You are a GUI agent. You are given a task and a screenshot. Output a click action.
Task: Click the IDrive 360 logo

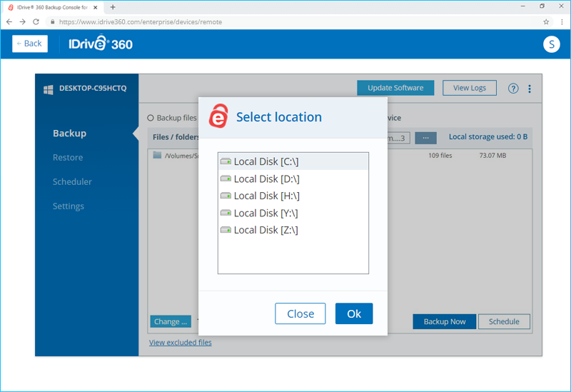pyautogui.click(x=100, y=44)
